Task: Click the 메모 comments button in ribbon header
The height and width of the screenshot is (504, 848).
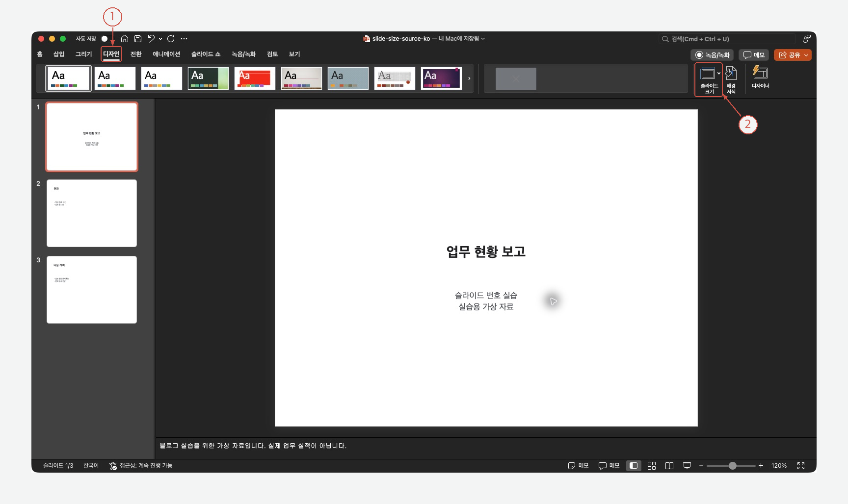Action: [x=754, y=55]
